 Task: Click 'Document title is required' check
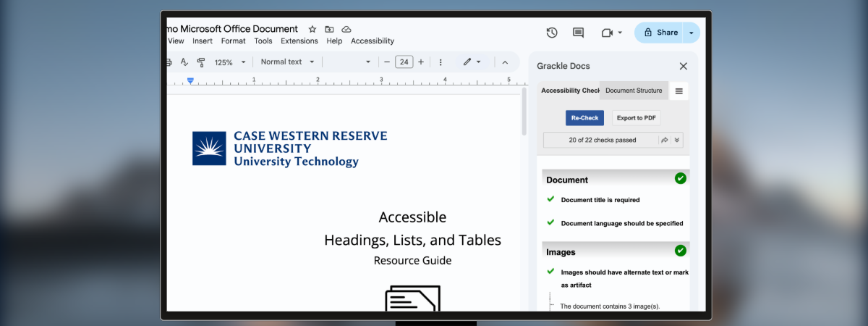point(600,200)
